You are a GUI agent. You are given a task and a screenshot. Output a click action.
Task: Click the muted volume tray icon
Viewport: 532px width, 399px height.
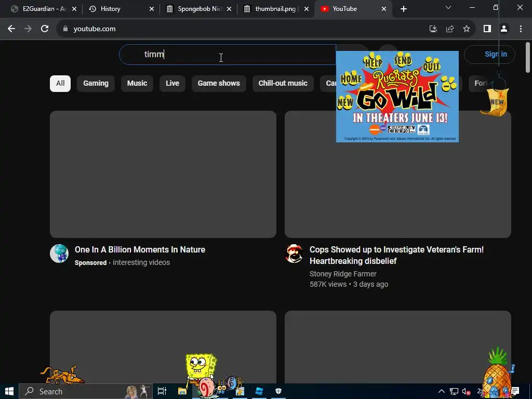coord(466,392)
